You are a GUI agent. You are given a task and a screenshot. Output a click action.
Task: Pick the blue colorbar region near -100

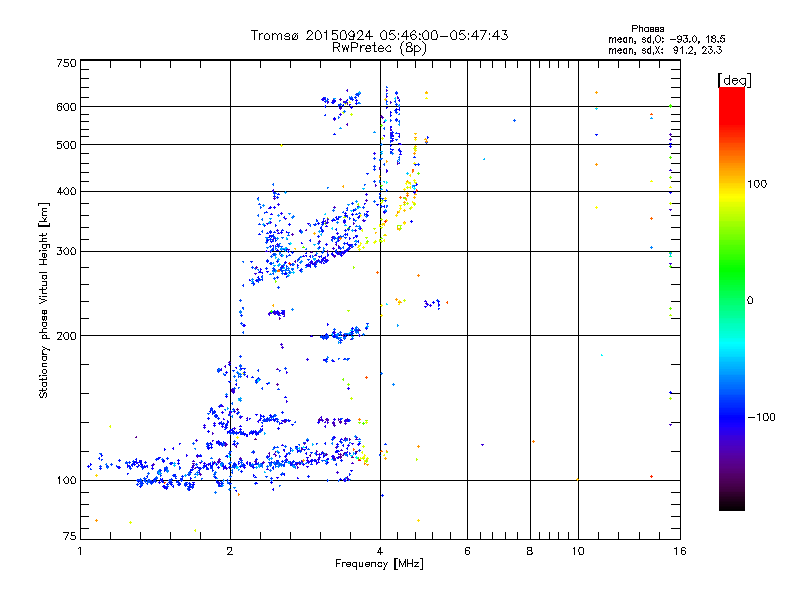(x=732, y=416)
